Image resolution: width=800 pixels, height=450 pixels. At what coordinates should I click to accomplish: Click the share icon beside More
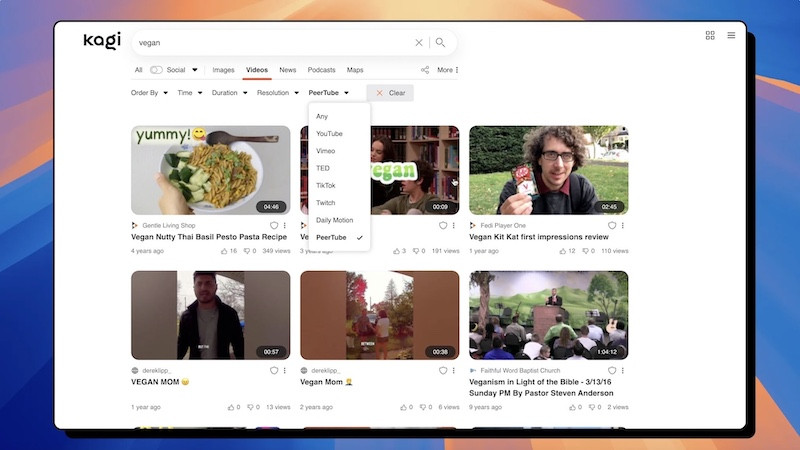pyautogui.click(x=425, y=70)
